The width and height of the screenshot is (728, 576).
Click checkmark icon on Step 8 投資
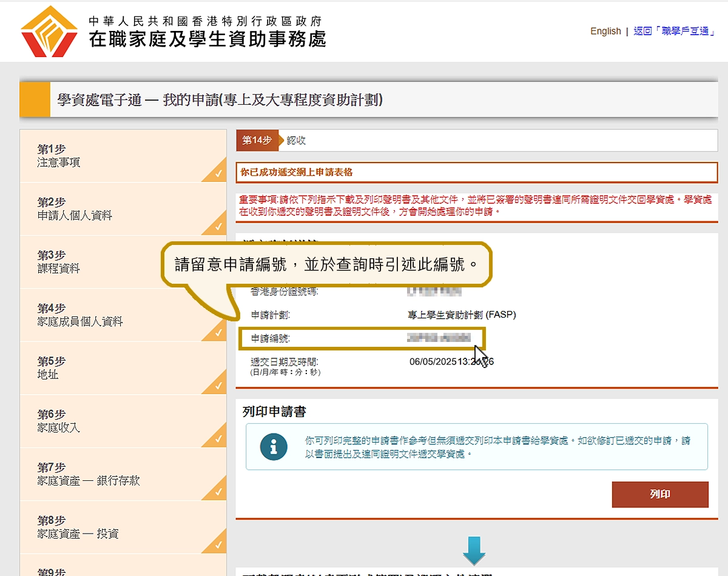point(218,546)
